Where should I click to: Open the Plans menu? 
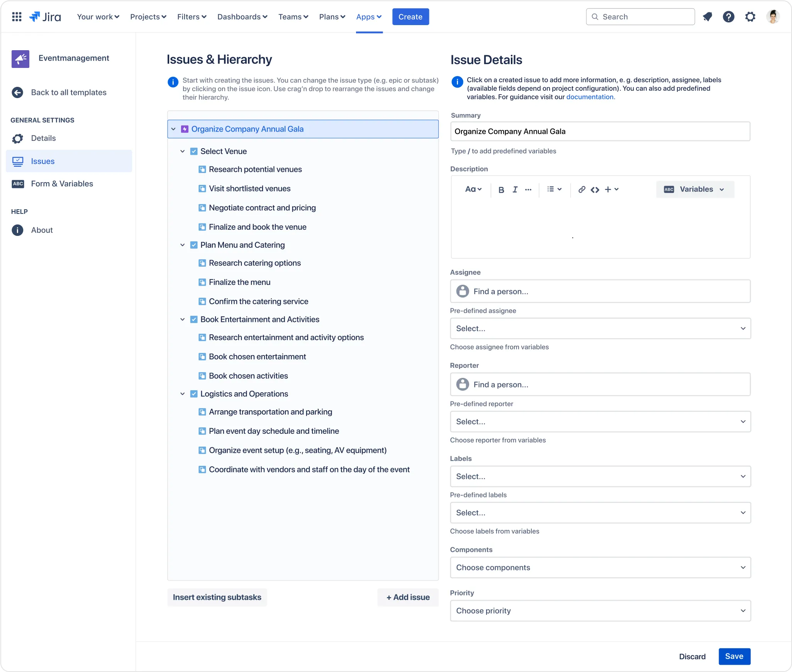332,17
